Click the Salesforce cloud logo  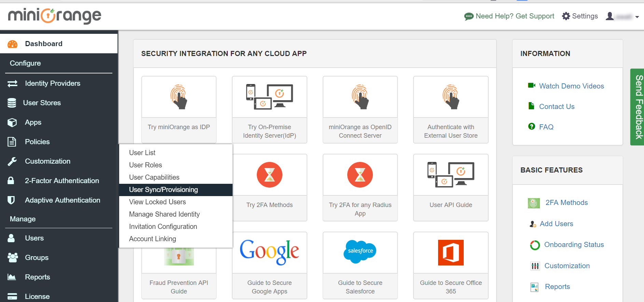point(360,251)
